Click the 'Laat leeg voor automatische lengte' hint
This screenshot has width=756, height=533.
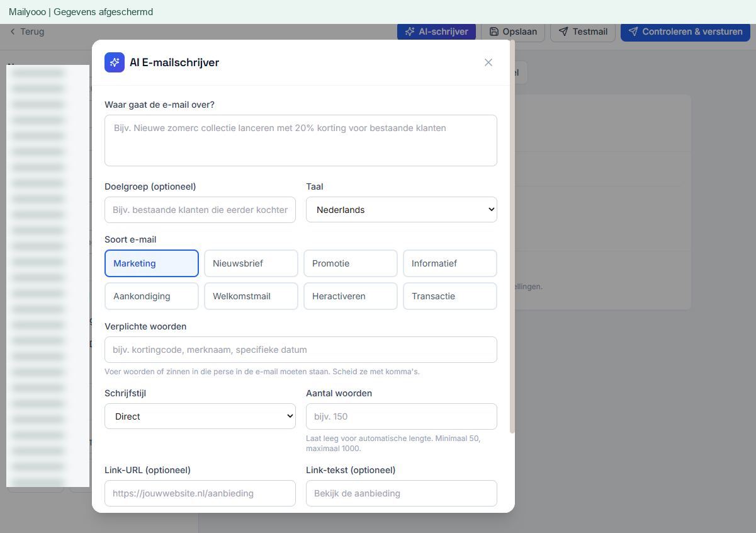click(x=393, y=444)
